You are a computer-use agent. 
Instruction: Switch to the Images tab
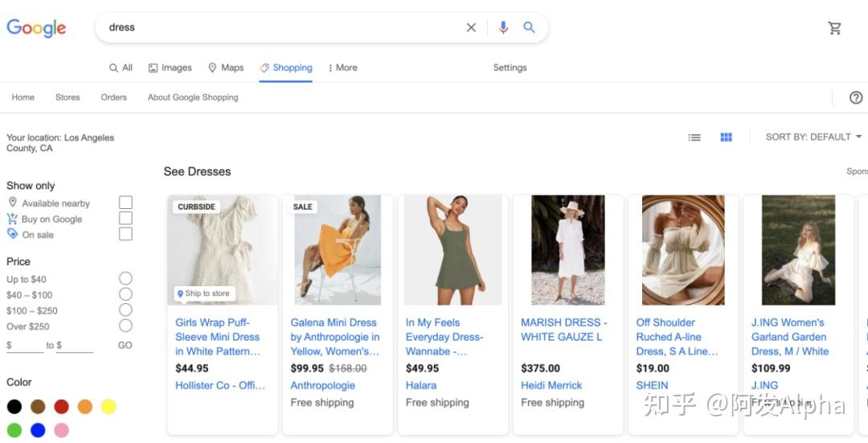[x=170, y=68]
